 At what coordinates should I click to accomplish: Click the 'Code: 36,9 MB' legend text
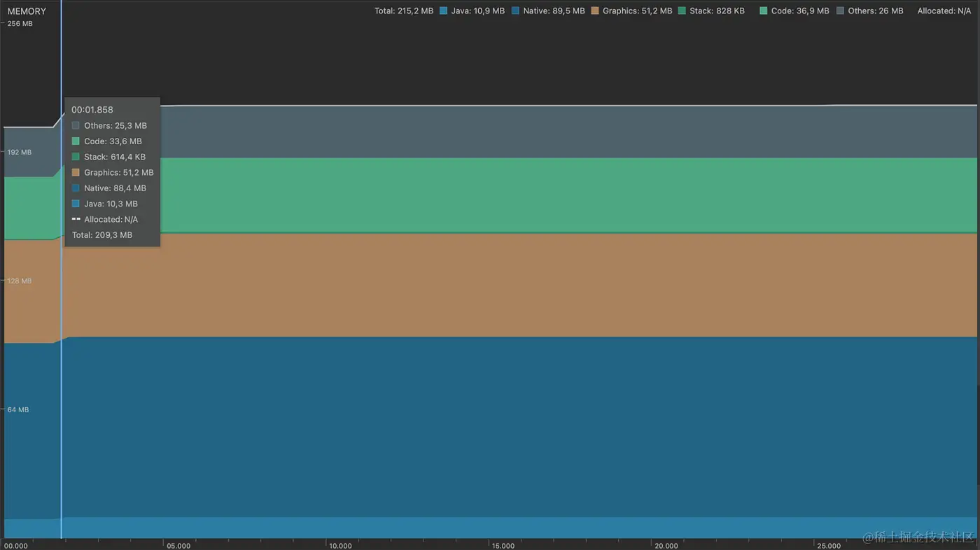tap(800, 11)
